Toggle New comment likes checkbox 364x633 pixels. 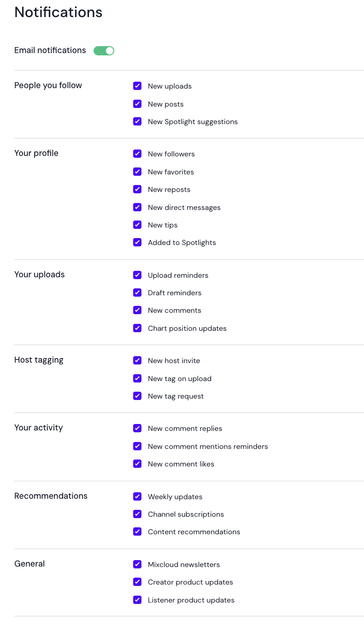point(137,464)
